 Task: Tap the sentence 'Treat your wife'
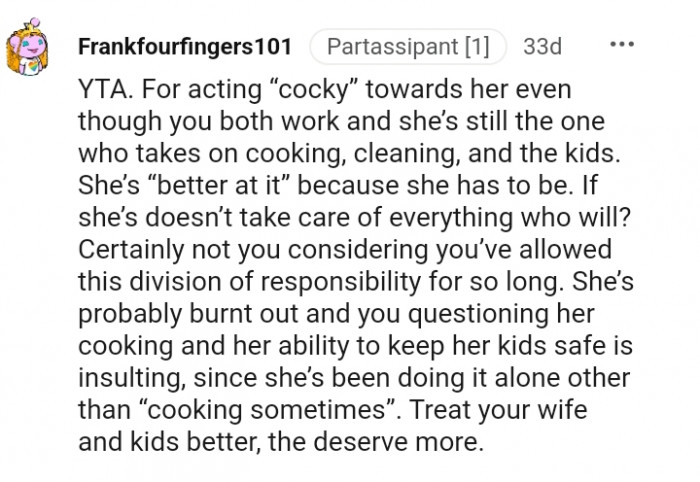[498, 410]
